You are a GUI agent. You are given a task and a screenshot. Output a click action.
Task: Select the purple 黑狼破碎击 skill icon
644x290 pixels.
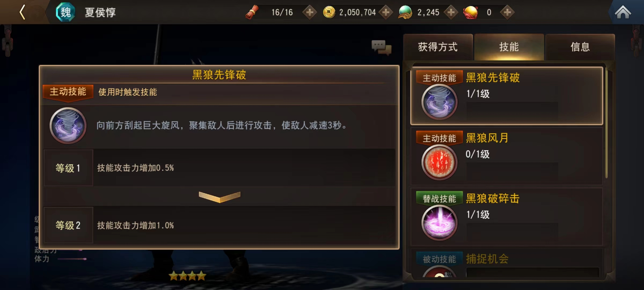[x=439, y=223]
